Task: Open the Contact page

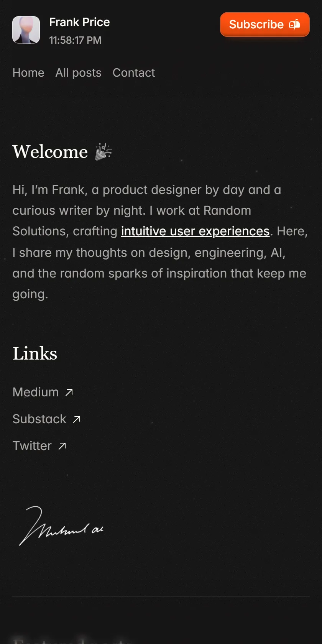Action: pos(134,73)
